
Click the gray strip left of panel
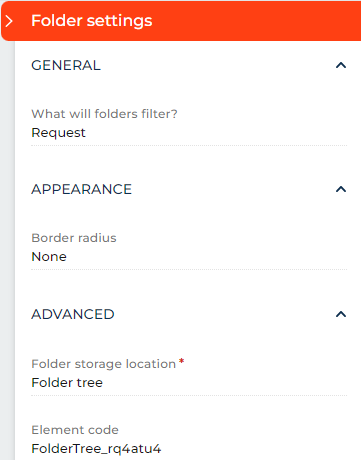(x=7, y=250)
